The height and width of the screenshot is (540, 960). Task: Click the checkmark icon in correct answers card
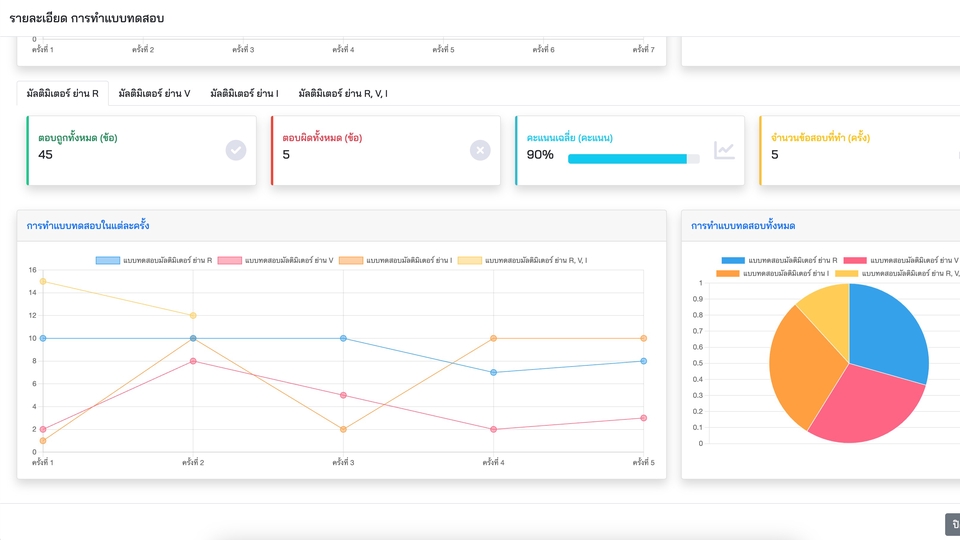(x=236, y=150)
